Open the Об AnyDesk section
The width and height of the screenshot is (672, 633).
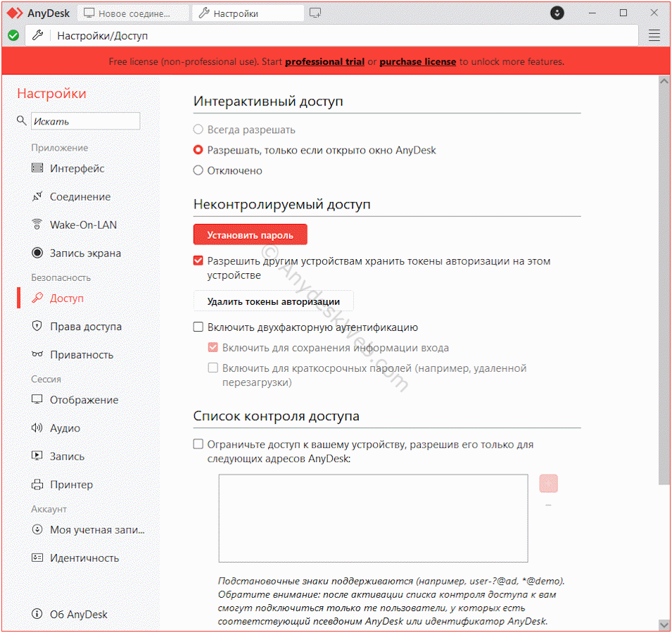(78, 614)
